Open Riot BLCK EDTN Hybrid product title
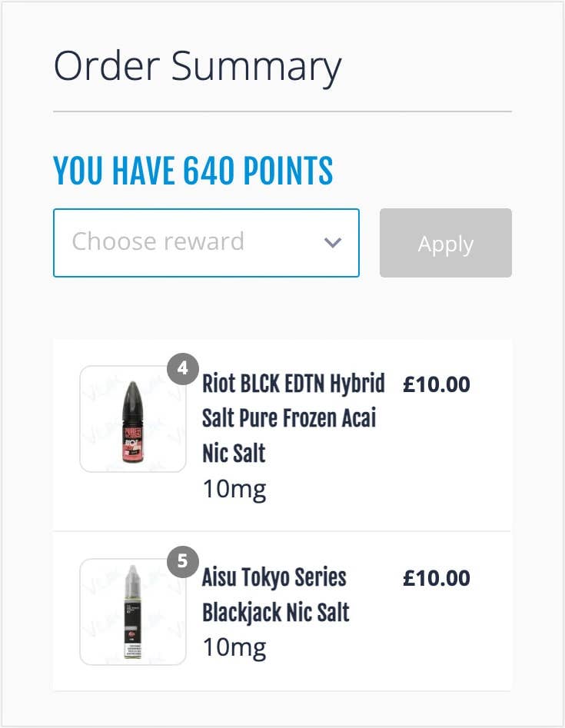 tap(294, 418)
